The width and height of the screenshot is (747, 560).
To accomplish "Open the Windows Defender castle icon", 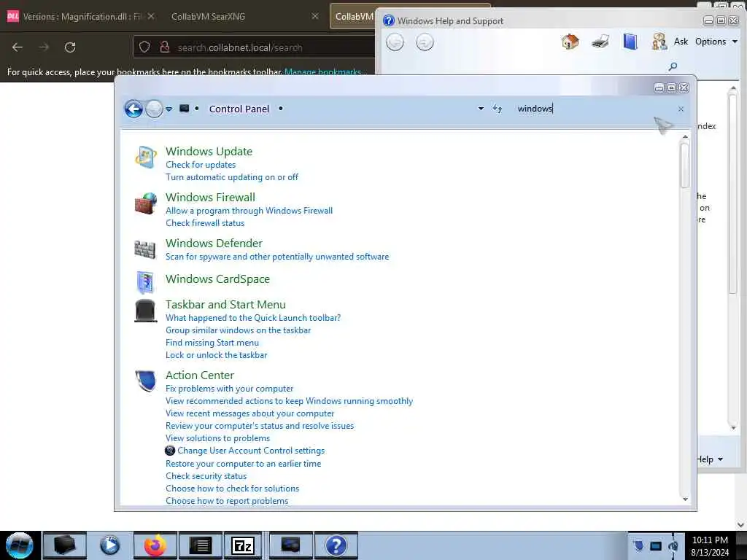I will (x=145, y=249).
